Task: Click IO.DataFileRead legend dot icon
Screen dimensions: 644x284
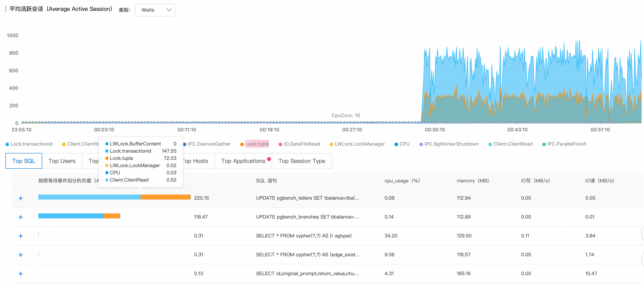Action: (280, 144)
